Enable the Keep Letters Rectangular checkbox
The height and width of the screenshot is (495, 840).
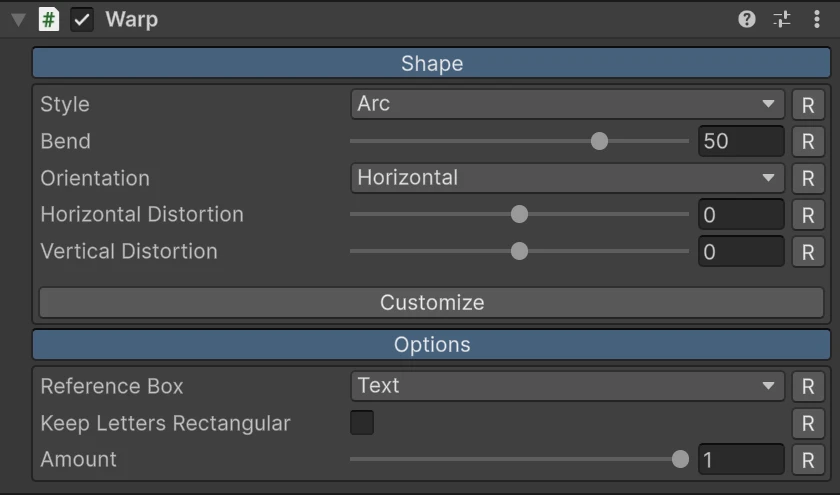click(x=362, y=423)
